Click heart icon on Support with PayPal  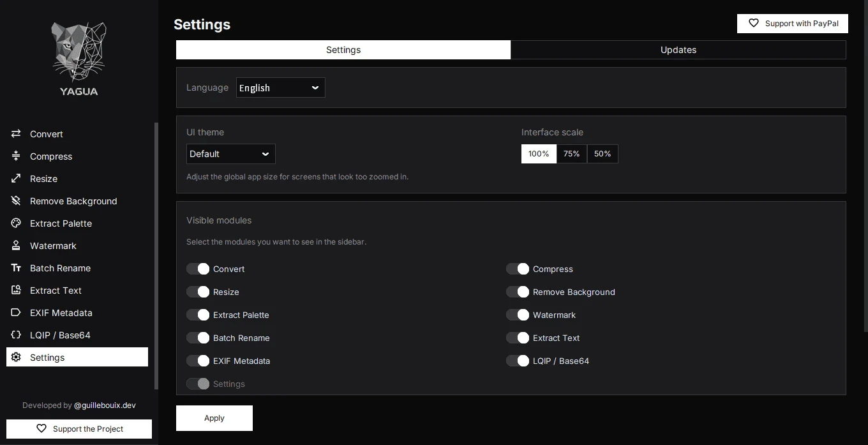[754, 24]
